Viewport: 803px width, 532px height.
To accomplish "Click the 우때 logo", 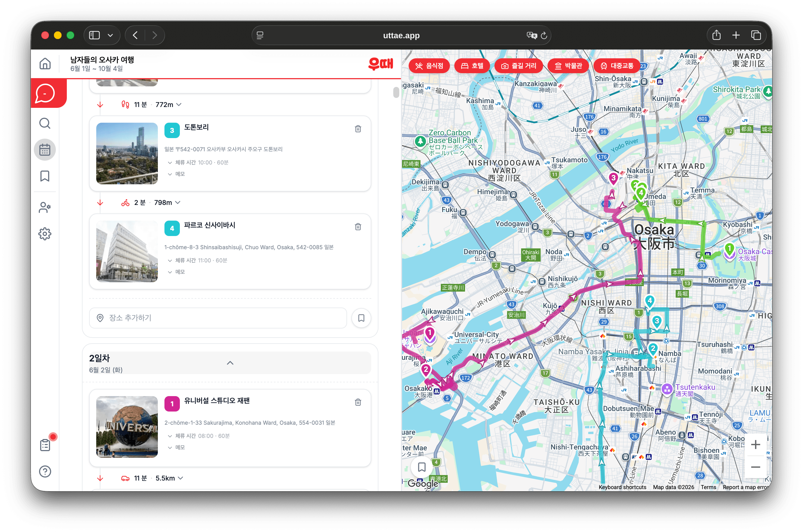I will 381,64.
